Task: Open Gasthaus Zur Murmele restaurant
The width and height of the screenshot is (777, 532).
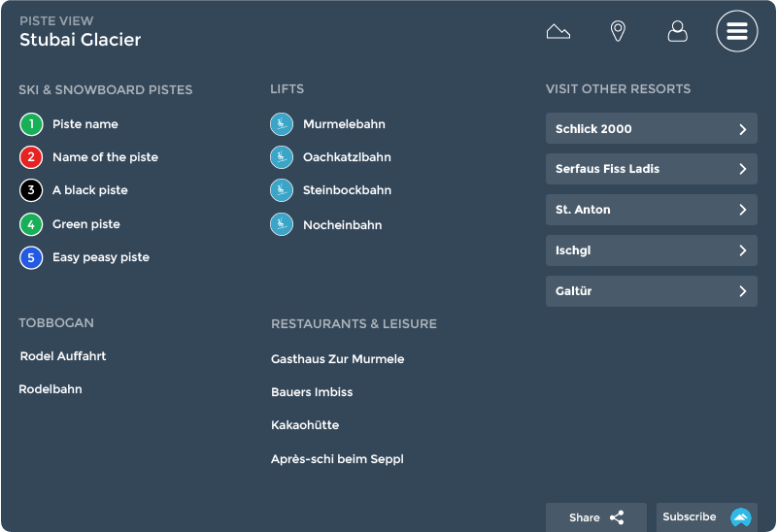Action: (337, 359)
